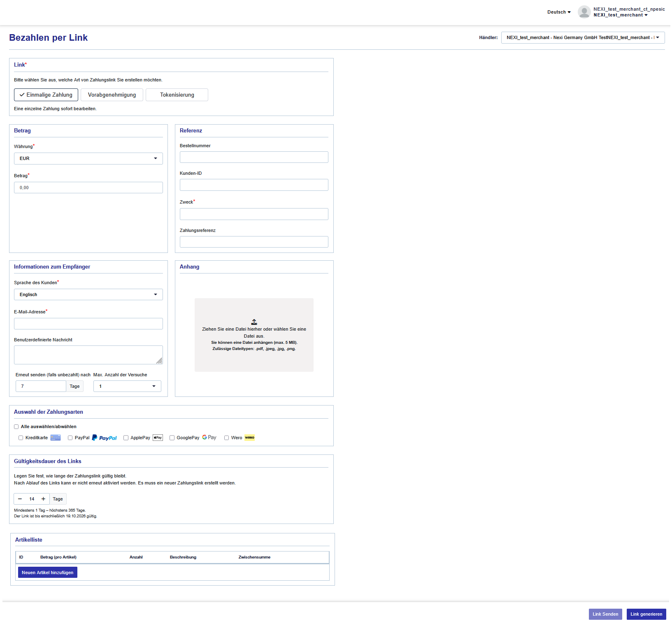Focus the Zahlungsreferenz input field
The image size is (672, 628).
click(x=254, y=242)
